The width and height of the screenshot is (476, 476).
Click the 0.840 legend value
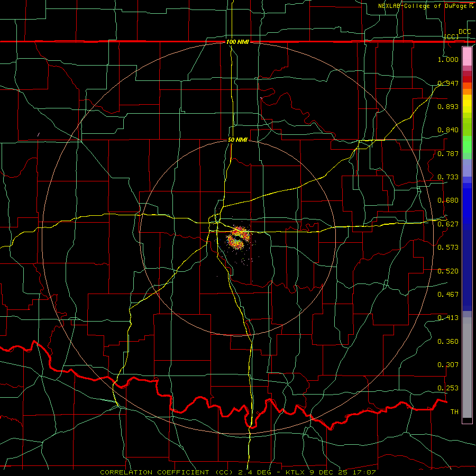click(x=448, y=130)
